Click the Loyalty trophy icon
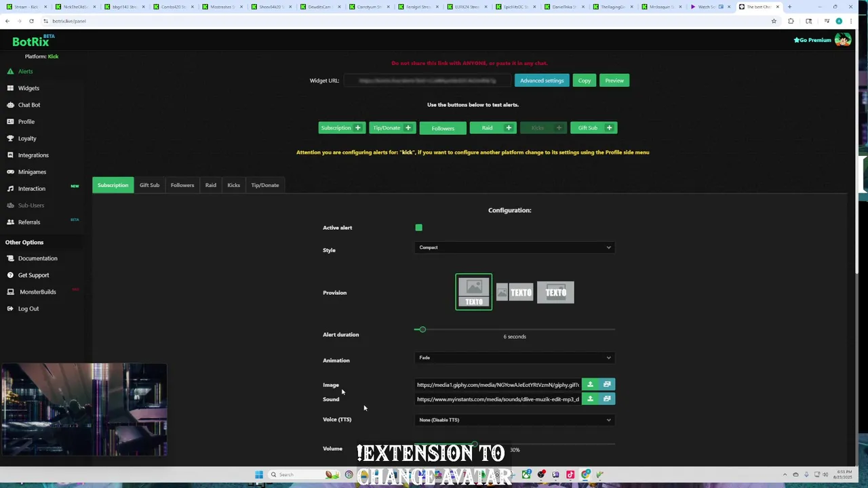The image size is (868, 488). (x=10, y=138)
